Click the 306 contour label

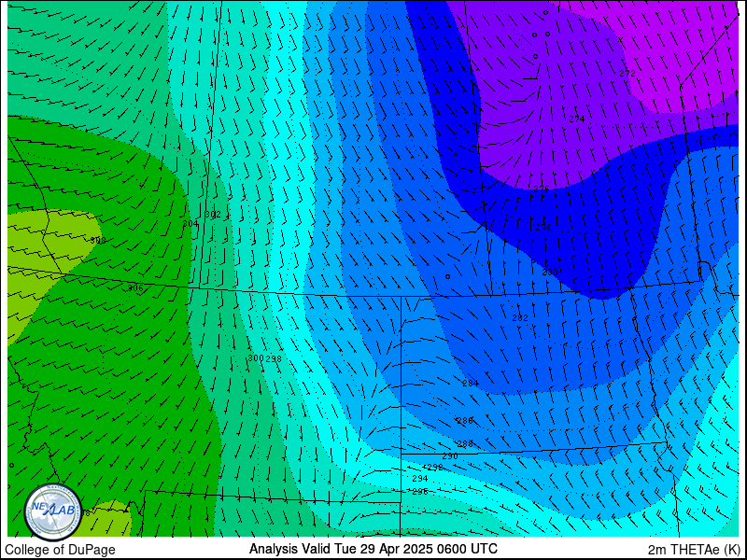point(135,288)
